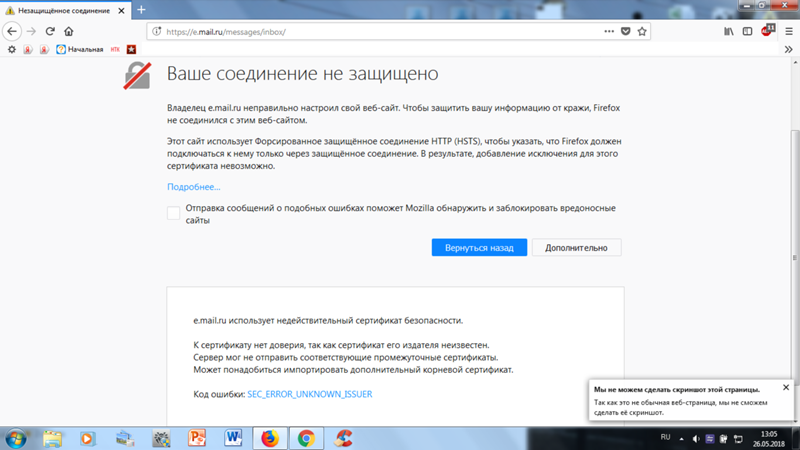Bookmark this page with the star icon
Screen dimensions: 800x450
[642, 32]
